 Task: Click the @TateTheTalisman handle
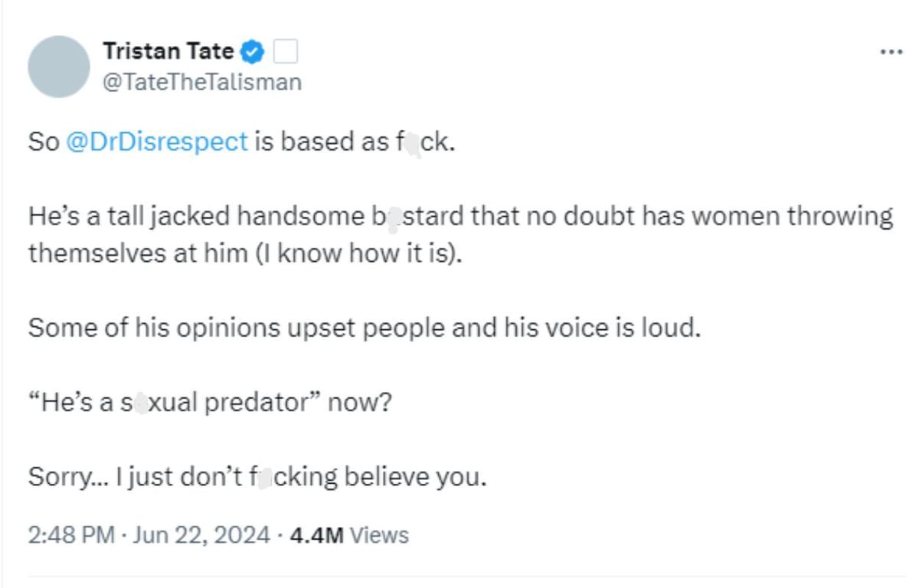pos(202,80)
